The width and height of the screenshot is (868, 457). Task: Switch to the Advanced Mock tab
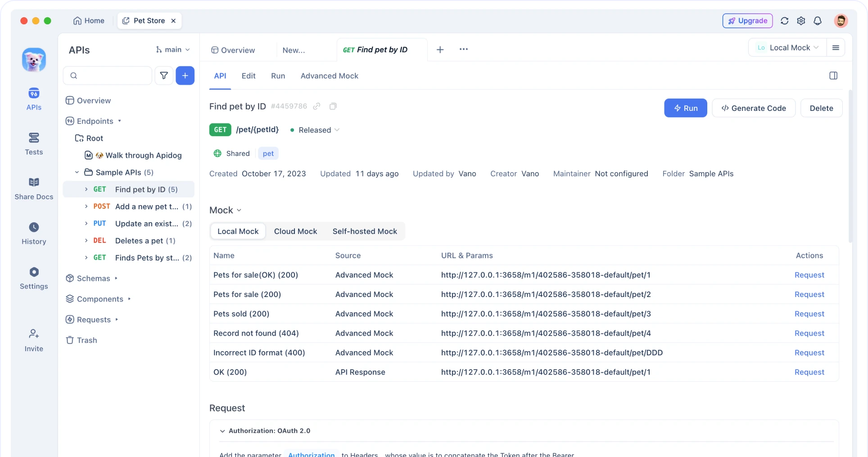(329, 76)
